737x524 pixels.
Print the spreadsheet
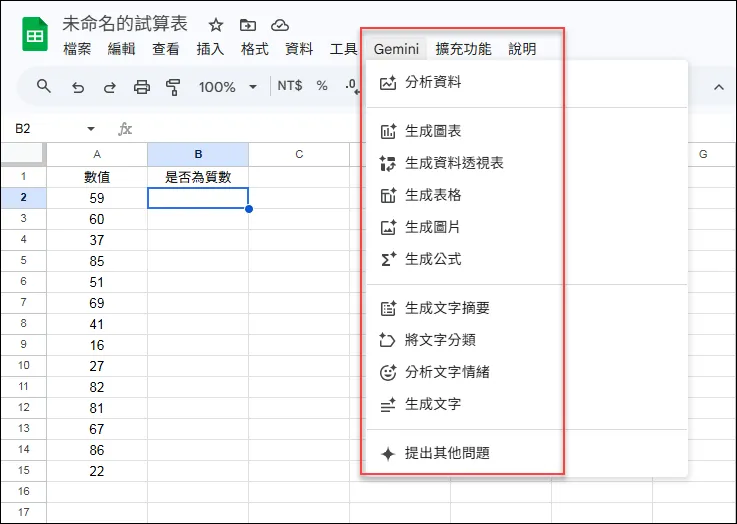(141, 87)
